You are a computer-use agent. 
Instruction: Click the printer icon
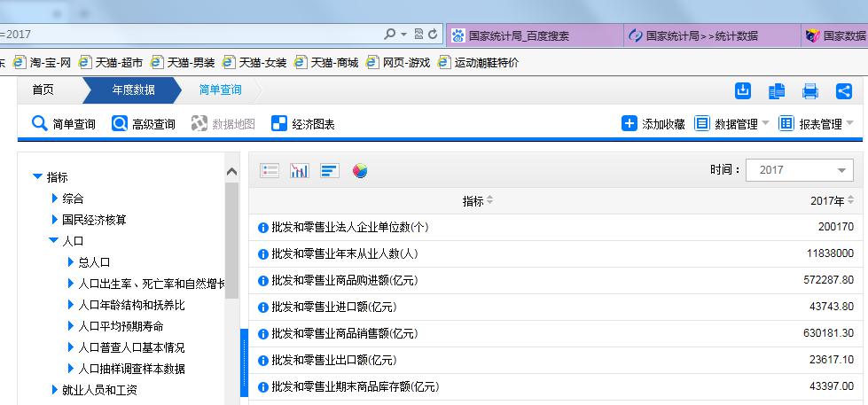click(810, 90)
